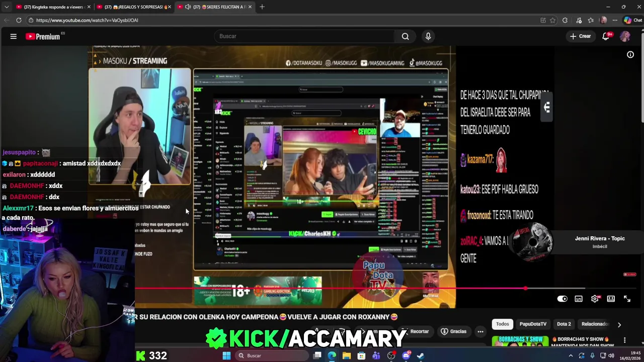The width and height of the screenshot is (644, 362).
Task: Show more category chips with right arrow
Action: tap(619, 324)
